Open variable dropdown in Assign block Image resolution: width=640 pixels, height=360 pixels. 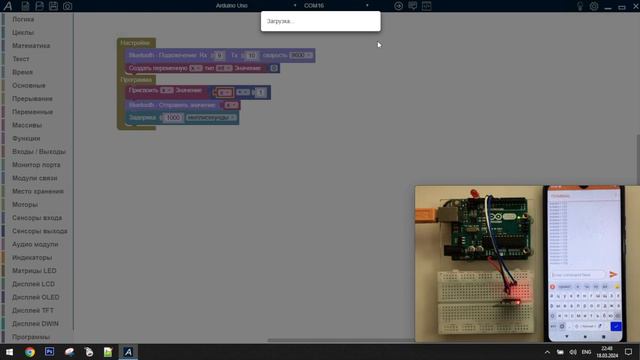point(167,90)
